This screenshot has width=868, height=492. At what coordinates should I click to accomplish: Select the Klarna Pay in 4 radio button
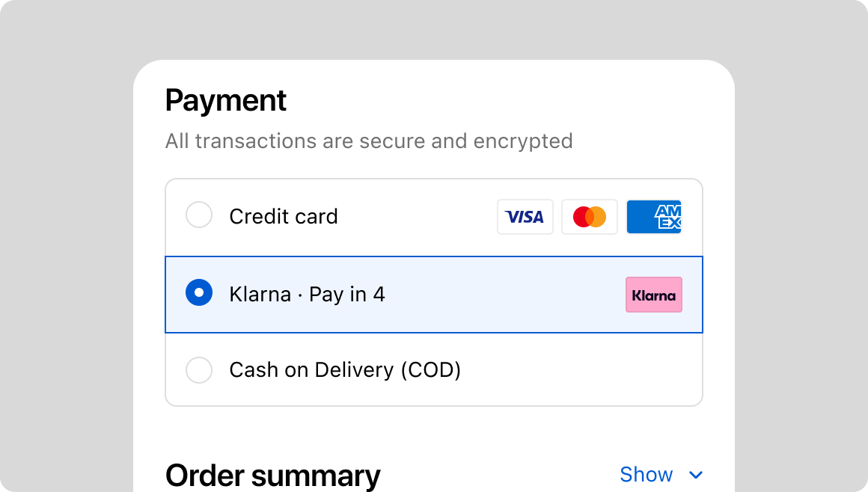199,293
